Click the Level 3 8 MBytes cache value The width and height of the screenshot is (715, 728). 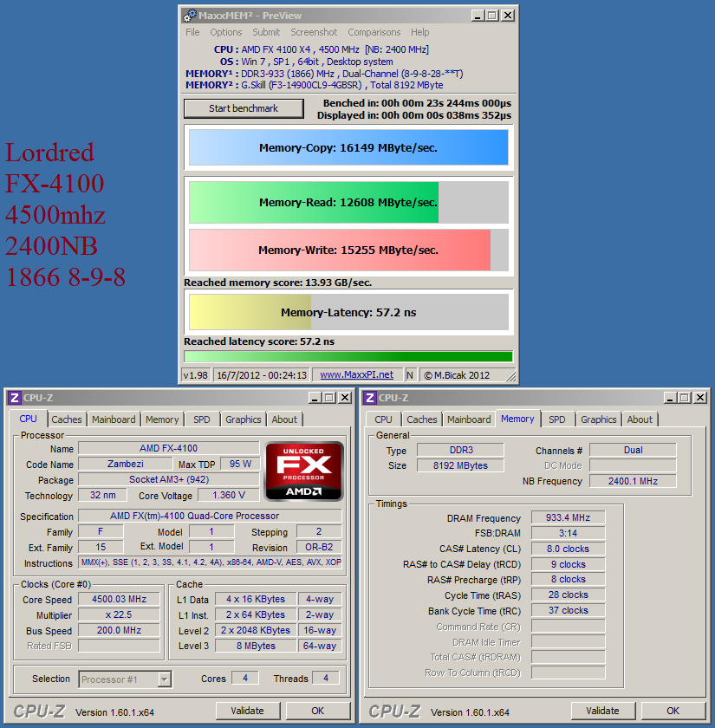pos(256,646)
